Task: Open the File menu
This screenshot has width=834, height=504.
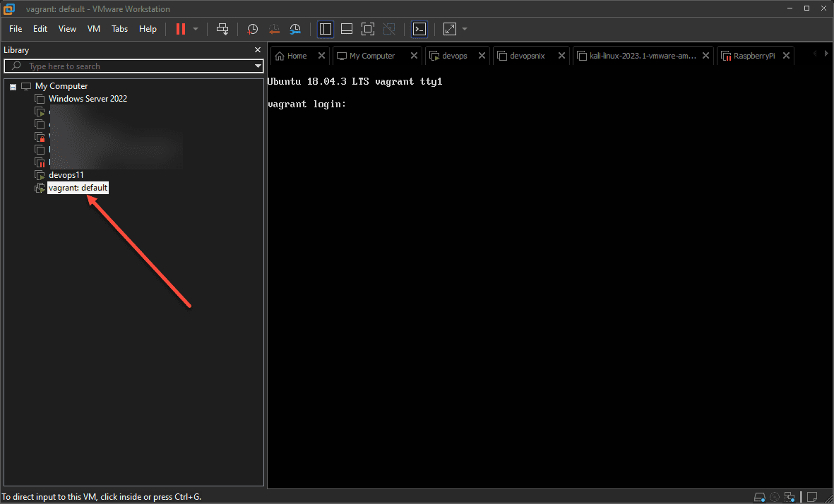Action: click(x=16, y=29)
